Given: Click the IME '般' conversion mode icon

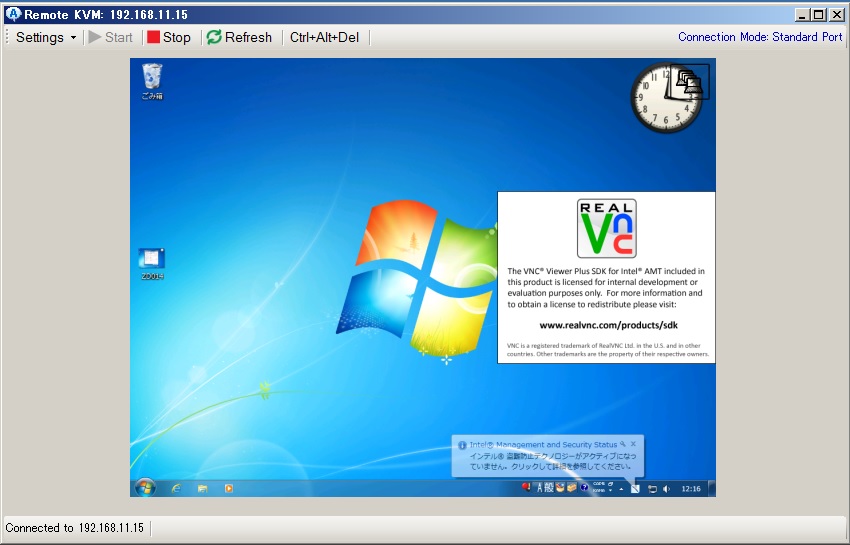Looking at the screenshot, I should [x=549, y=488].
